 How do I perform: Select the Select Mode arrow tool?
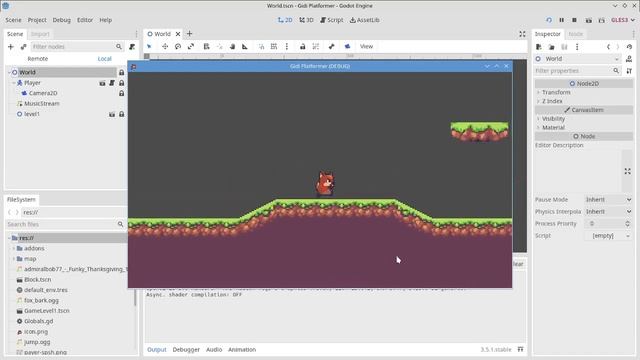tap(149, 47)
